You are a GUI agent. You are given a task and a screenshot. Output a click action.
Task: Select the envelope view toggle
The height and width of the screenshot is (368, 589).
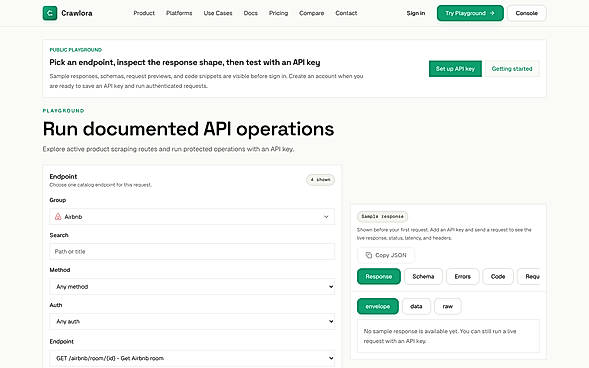378,306
